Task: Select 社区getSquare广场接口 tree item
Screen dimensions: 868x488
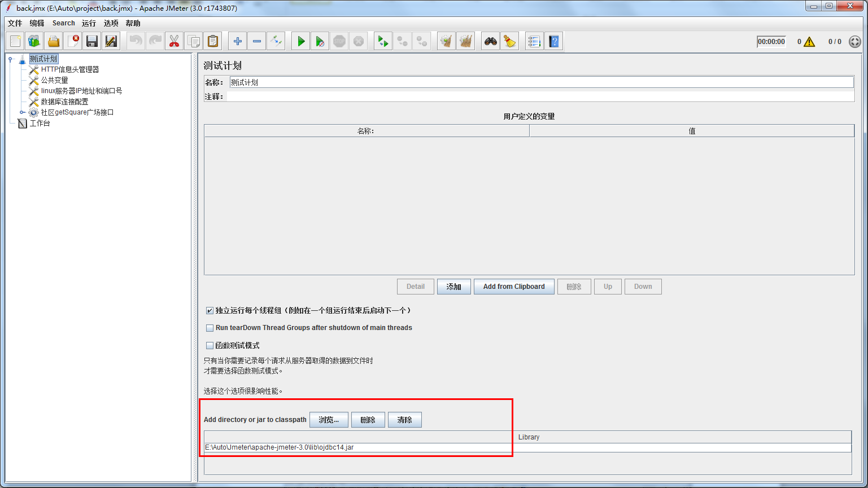Action: [x=77, y=112]
